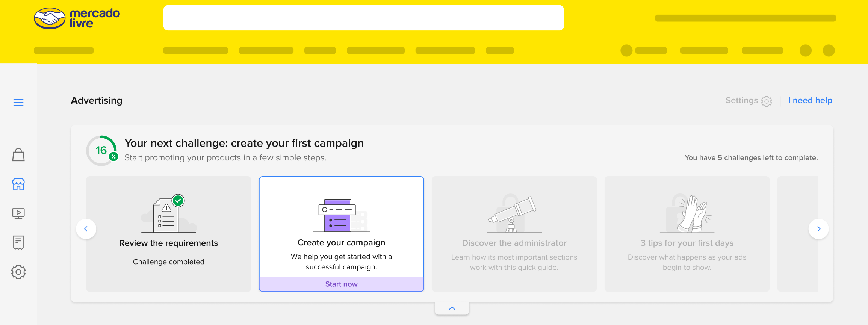The width and height of the screenshot is (868, 325).
Task: Click the Settings text link
Action: pos(741,100)
